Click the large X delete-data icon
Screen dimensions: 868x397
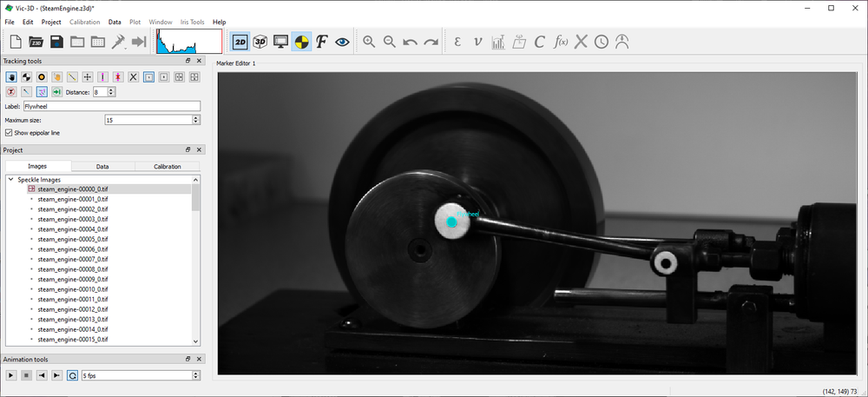580,42
